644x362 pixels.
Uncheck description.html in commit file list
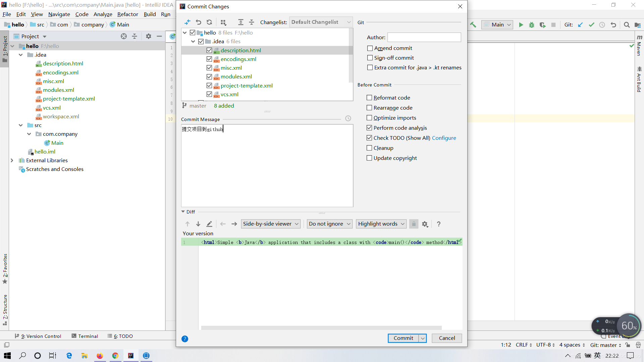point(209,50)
